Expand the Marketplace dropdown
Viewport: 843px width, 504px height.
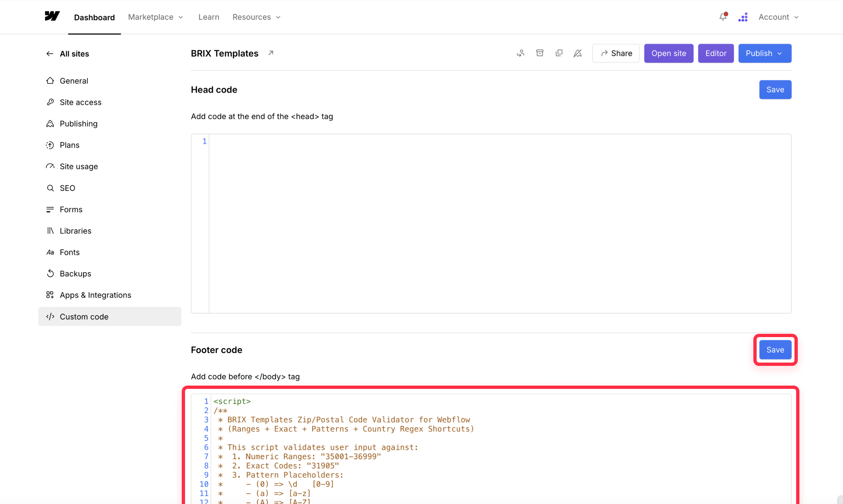pyautogui.click(x=155, y=17)
